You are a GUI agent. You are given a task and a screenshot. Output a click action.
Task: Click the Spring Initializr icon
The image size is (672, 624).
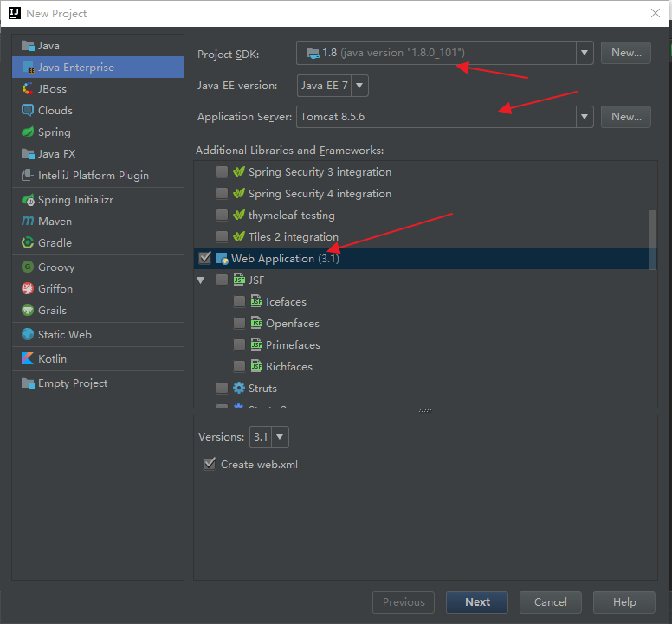coord(28,200)
